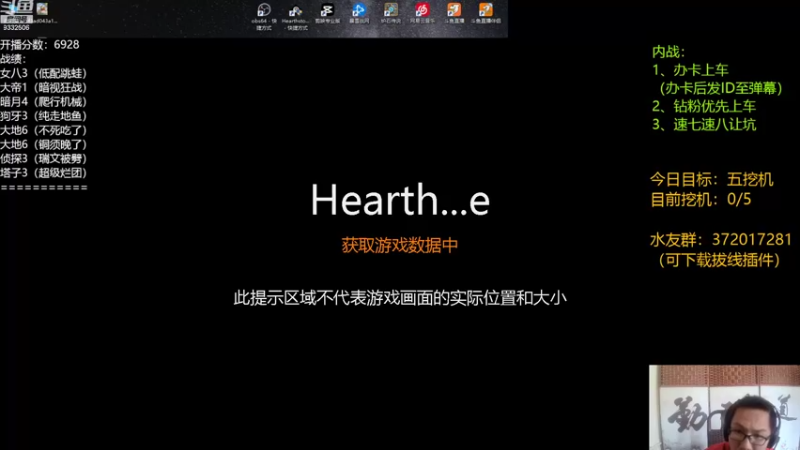Click the green "内战:" heading
This screenshot has height=450, width=800.
coord(668,52)
